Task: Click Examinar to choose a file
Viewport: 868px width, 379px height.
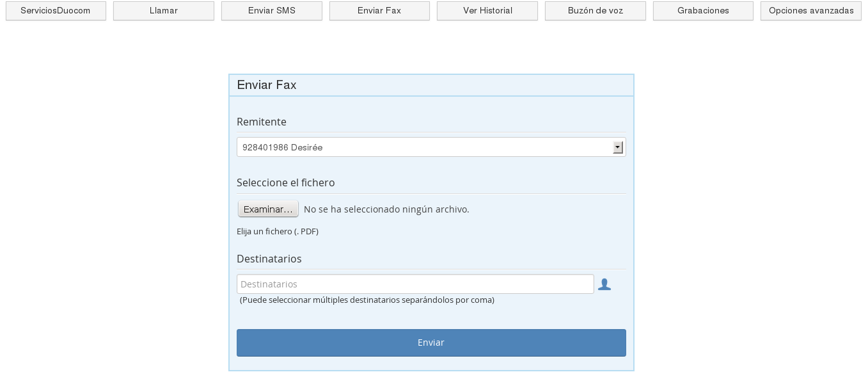Action: pyautogui.click(x=268, y=209)
